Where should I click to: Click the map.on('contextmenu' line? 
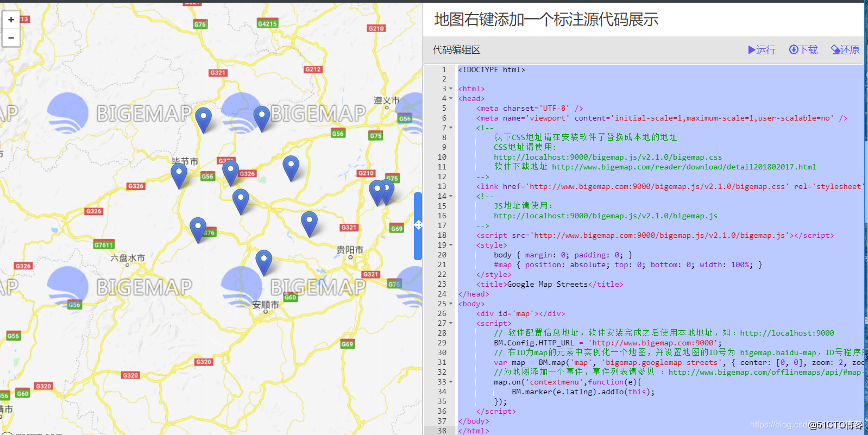568,382
